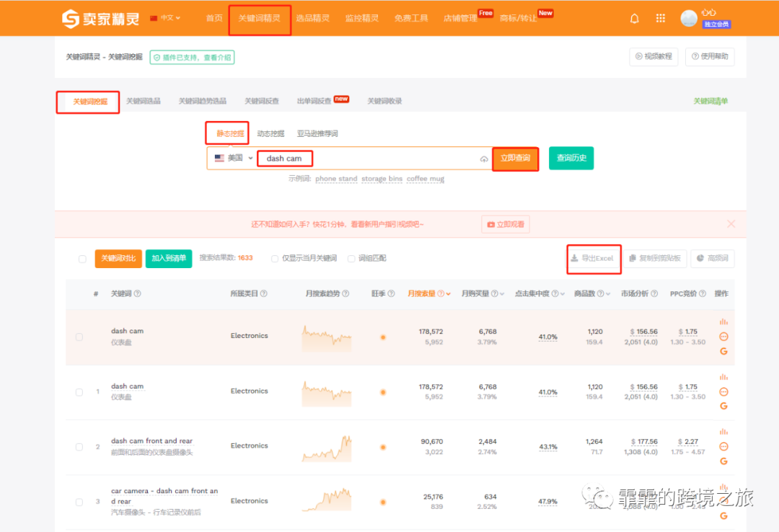View search trend chart for dash cam front and rear
779x532 pixels.
coord(327,448)
